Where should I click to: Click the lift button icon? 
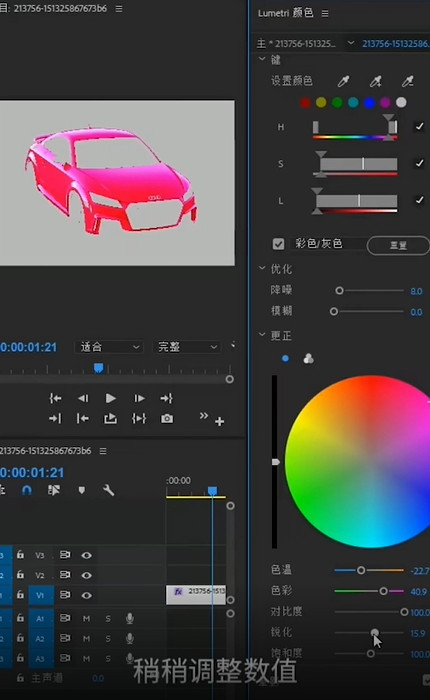tap(110, 419)
